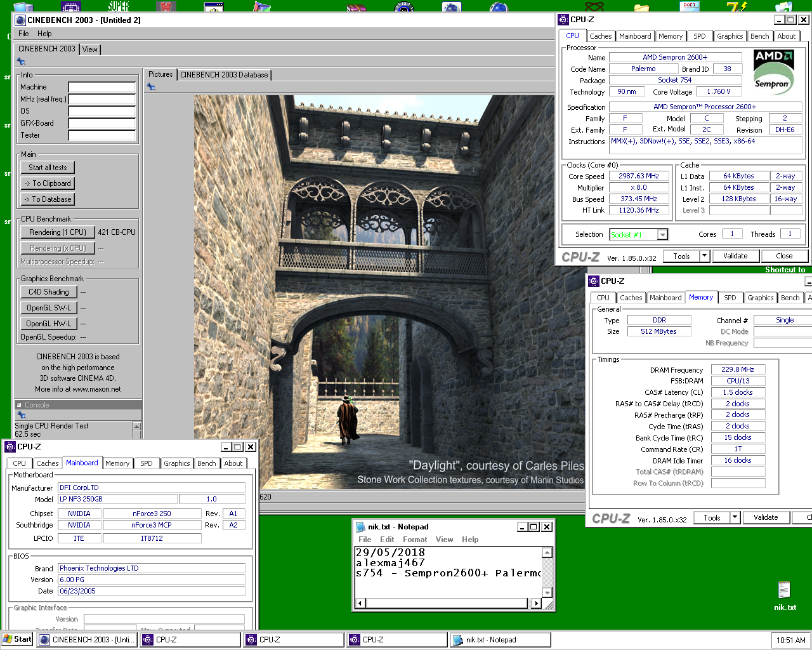Run the OpenGL SW-L benchmark
Viewport: 812px width, 650px height.
click(49, 308)
